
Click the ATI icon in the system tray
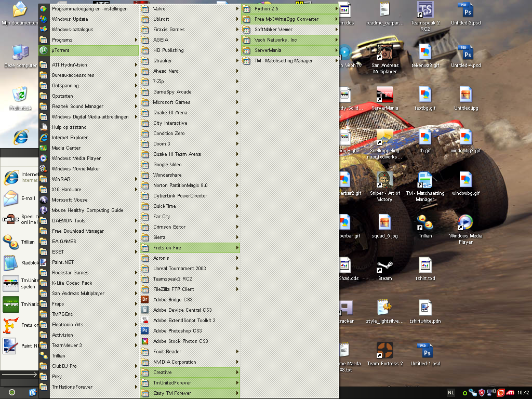510,393
